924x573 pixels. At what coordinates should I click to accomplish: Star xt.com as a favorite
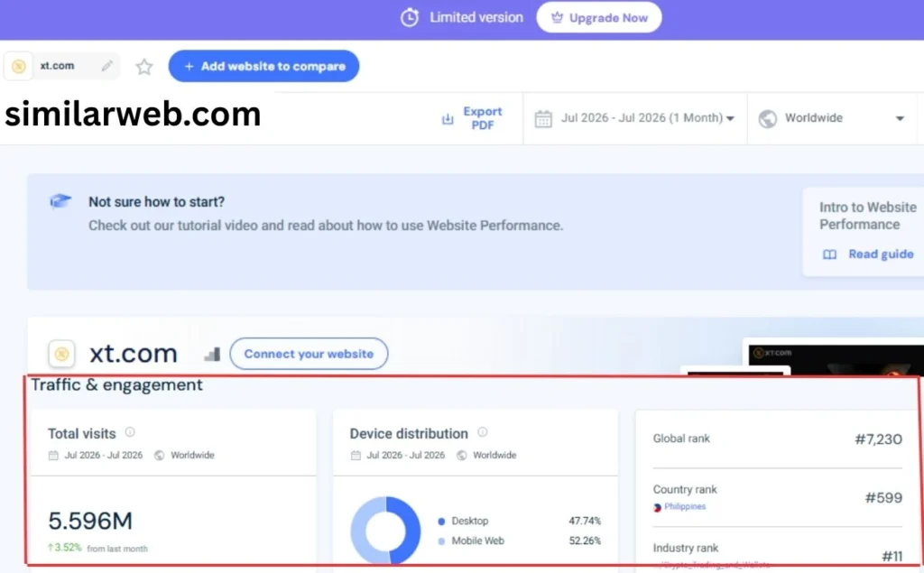(x=144, y=67)
